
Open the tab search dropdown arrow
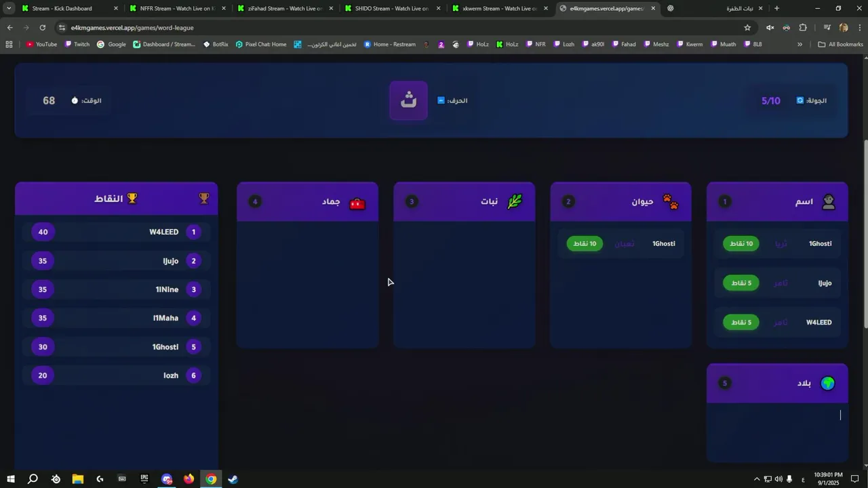pyautogui.click(x=9, y=8)
